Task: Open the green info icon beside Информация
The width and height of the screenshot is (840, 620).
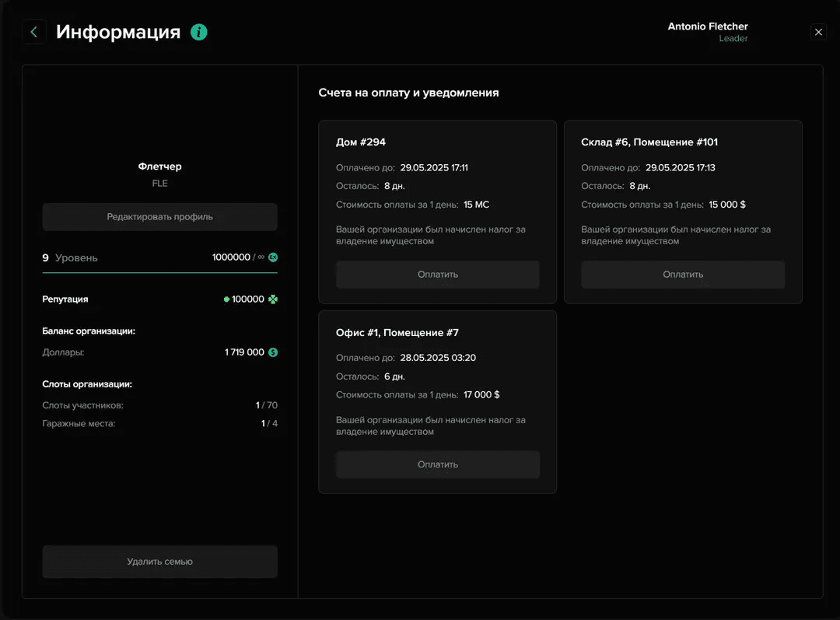Action: [199, 32]
